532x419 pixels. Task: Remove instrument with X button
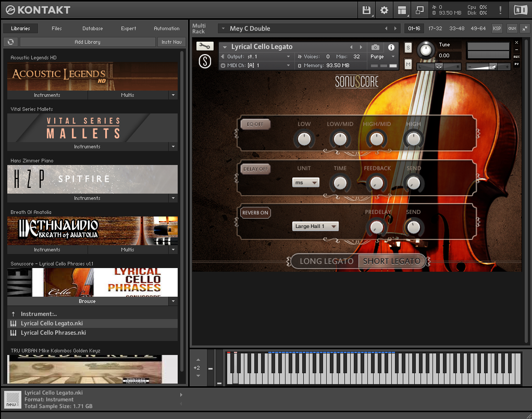click(x=516, y=43)
